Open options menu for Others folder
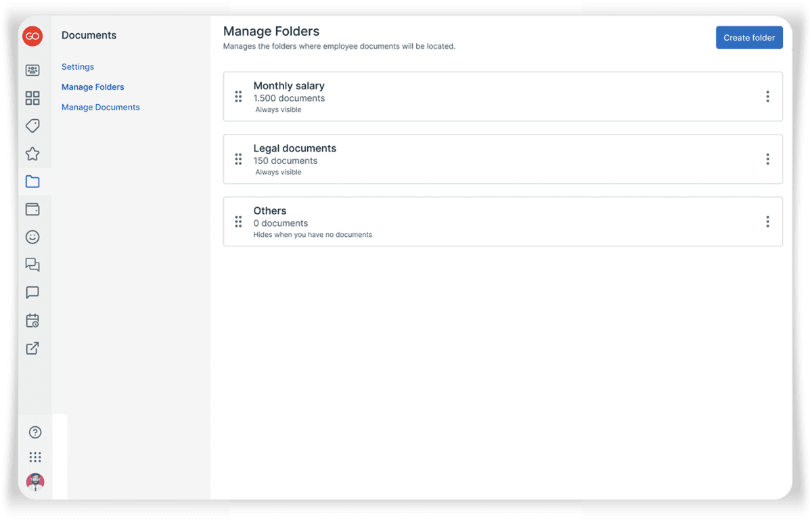812x519 pixels. tap(768, 221)
